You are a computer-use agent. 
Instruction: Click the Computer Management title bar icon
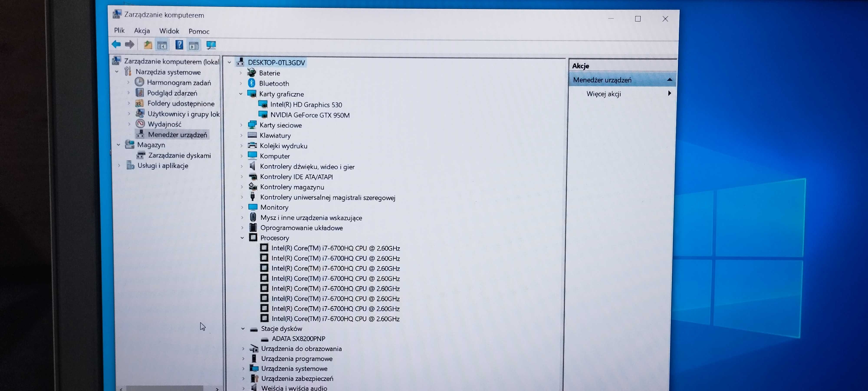click(x=117, y=14)
